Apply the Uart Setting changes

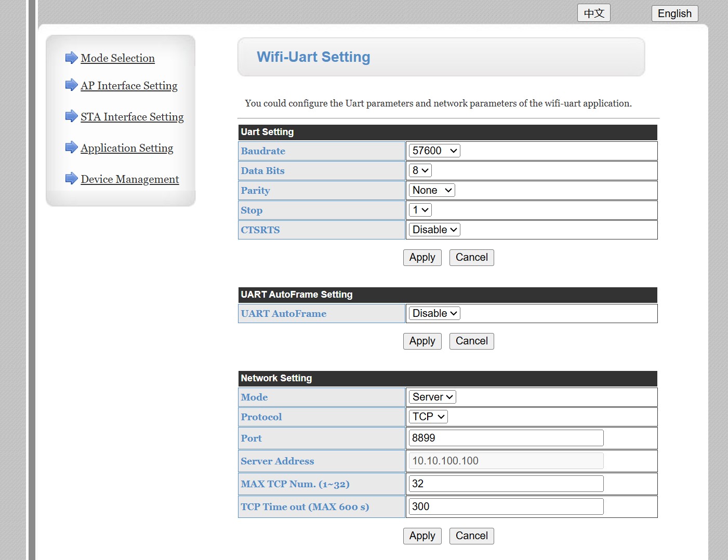point(422,258)
